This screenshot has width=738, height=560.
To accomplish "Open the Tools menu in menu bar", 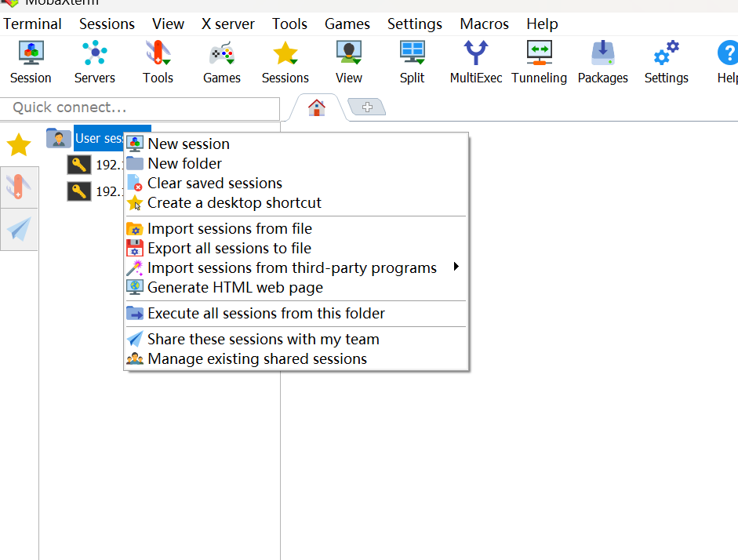I will click(x=289, y=24).
